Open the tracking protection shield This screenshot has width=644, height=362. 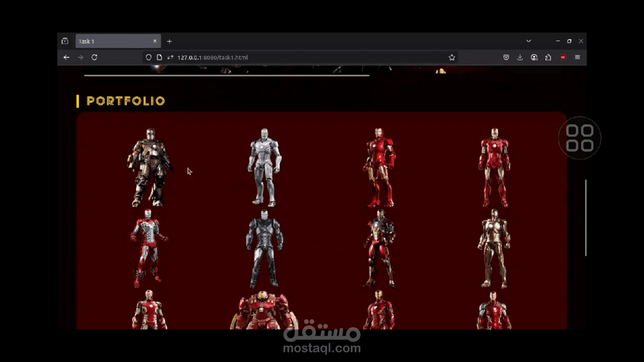[x=149, y=58]
